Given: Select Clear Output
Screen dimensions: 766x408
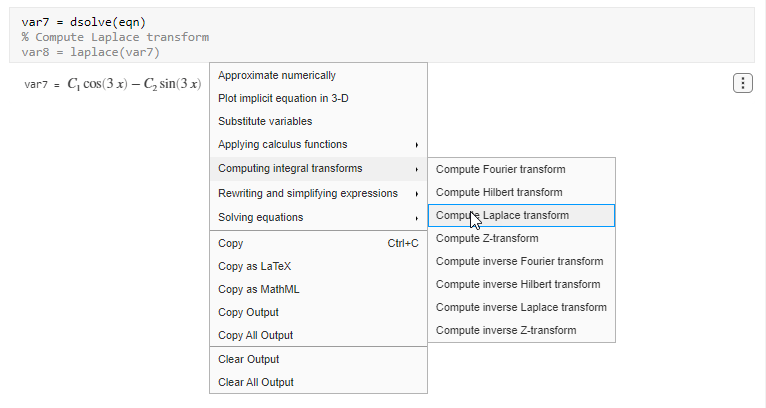Looking at the screenshot, I should point(249,359).
